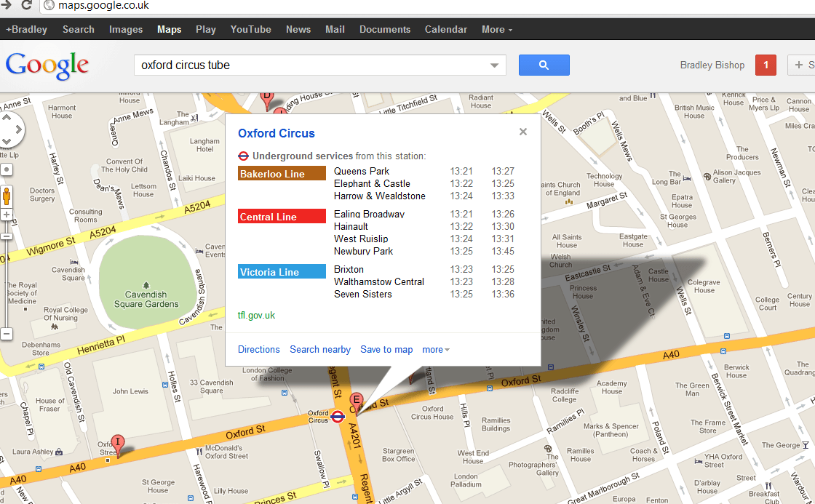Click Search nearby link
815x504 pixels.
[x=320, y=350]
